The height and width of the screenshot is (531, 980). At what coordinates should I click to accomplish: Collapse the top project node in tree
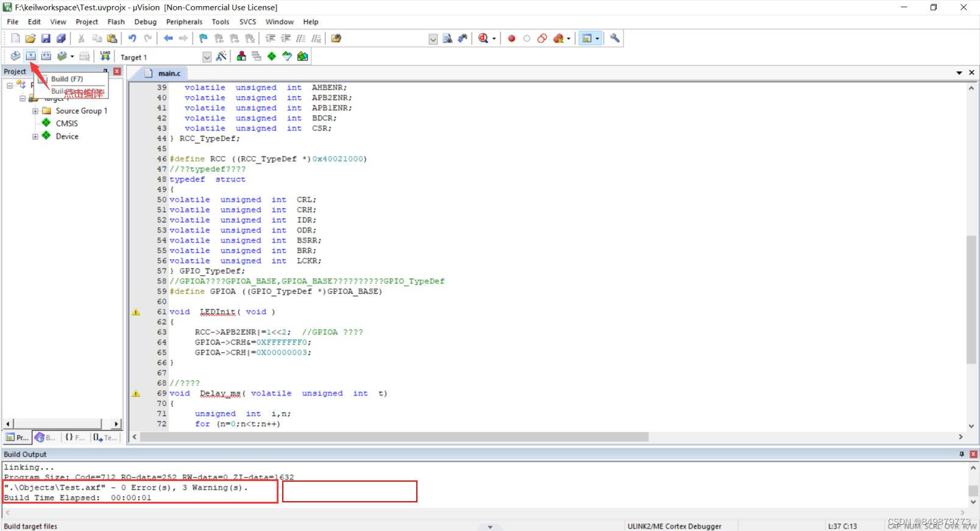[x=9, y=85]
